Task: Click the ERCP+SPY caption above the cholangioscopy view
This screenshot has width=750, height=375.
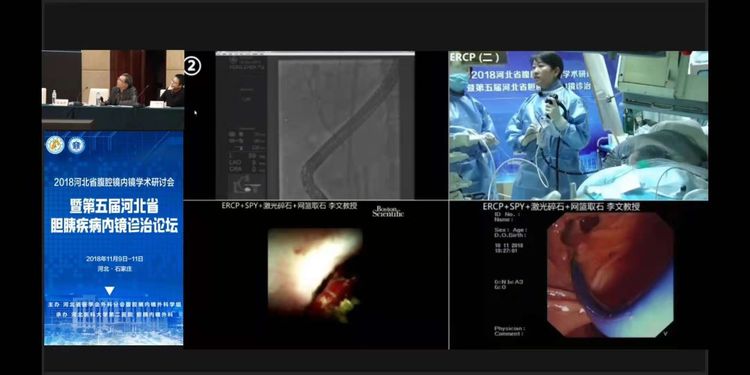Action: (x=289, y=206)
